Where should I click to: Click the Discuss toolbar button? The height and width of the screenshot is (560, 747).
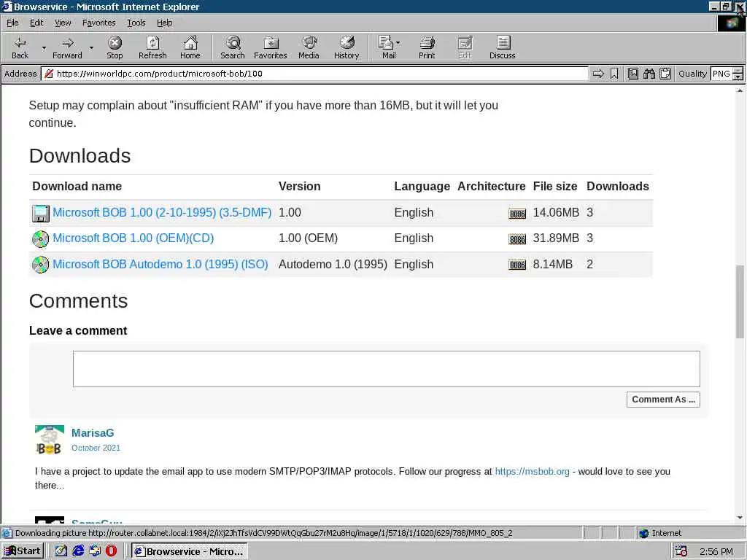tap(502, 47)
